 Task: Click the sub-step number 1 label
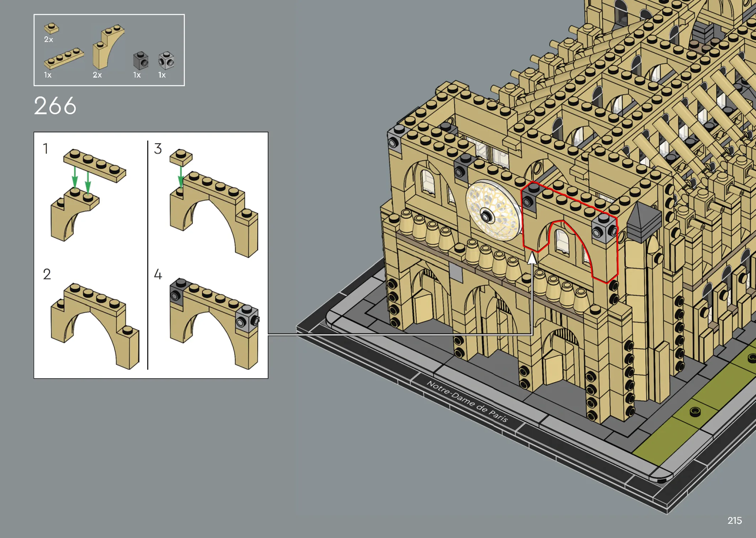coord(46,149)
